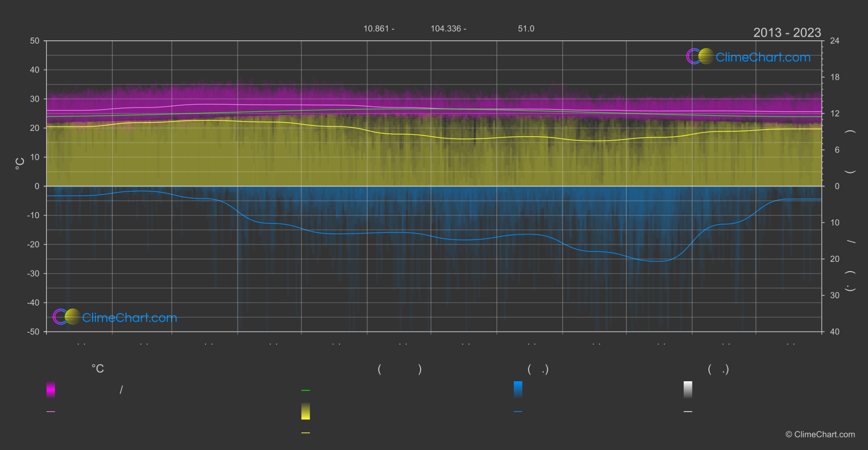Click the rotated °C left axis label
The width and height of the screenshot is (868, 450).
(x=20, y=163)
